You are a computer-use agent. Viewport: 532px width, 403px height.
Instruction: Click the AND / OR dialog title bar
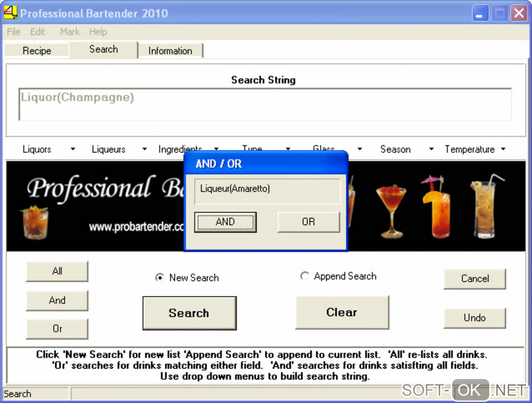pyautogui.click(x=265, y=163)
